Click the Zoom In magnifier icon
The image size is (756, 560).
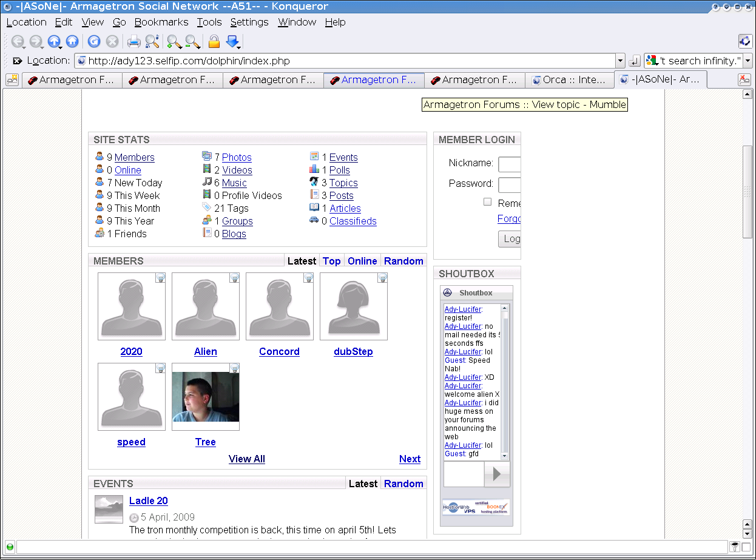(x=174, y=41)
